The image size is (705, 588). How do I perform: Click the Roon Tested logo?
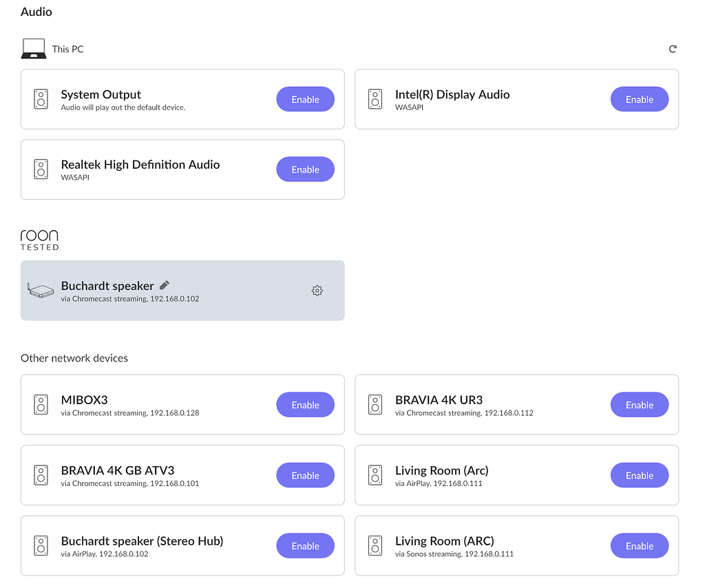click(39, 238)
